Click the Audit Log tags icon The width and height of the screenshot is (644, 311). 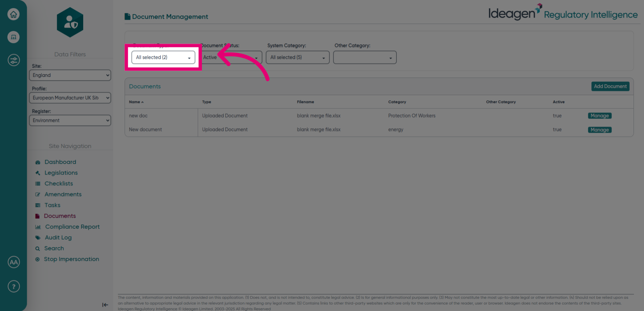38,238
